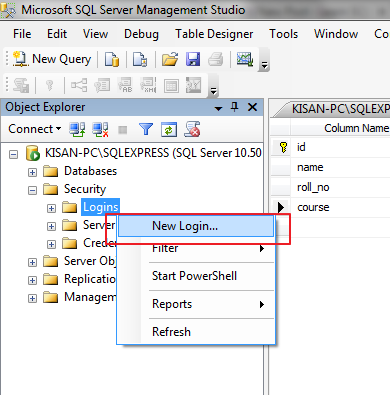Click the Analysis Services query icon
This screenshot has height=395, width=390.
click(140, 60)
